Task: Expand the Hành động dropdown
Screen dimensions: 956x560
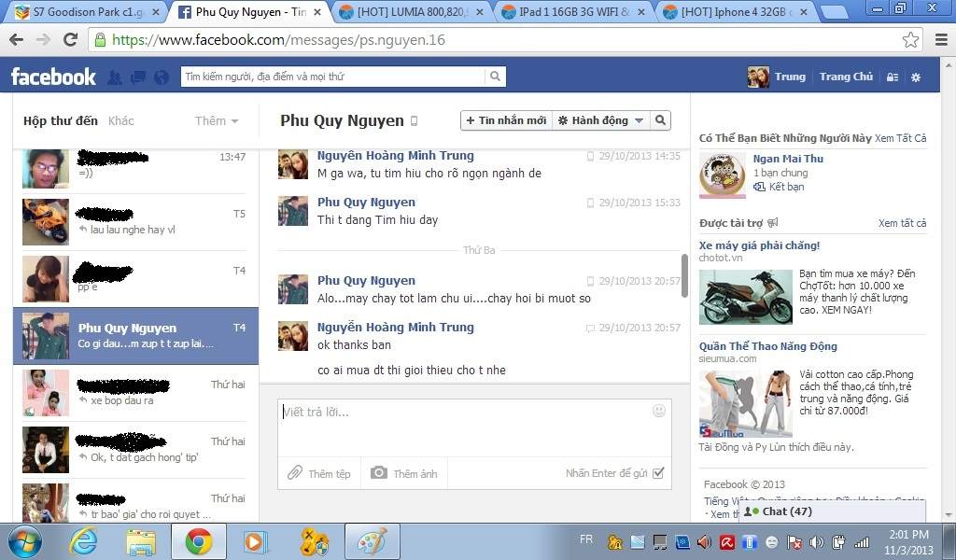Action: [600, 120]
